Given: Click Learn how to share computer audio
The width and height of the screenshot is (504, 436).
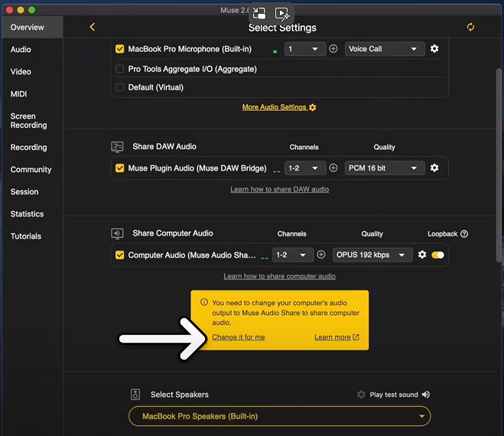Looking at the screenshot, I should (x=279, y=276).
